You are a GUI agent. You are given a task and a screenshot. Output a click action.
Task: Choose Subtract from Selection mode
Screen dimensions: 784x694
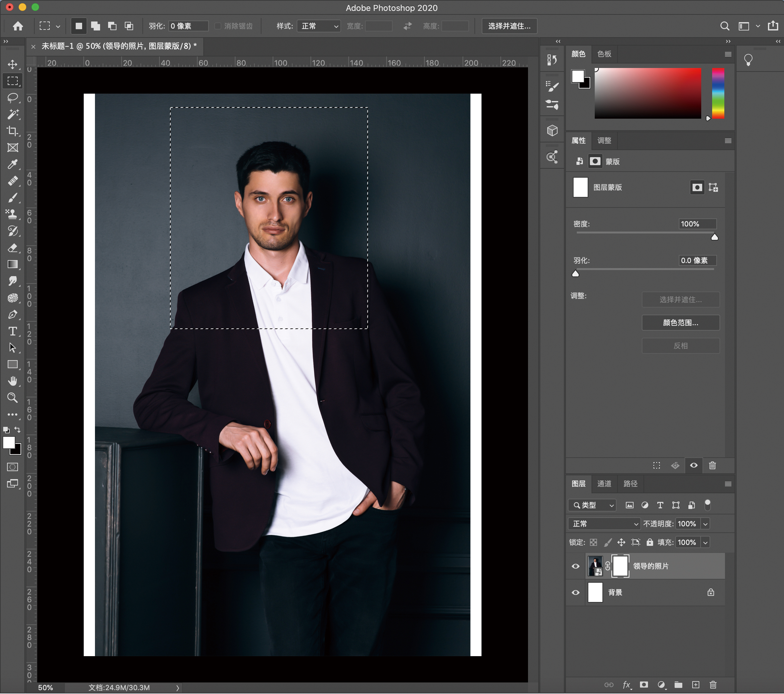(112, 26)
